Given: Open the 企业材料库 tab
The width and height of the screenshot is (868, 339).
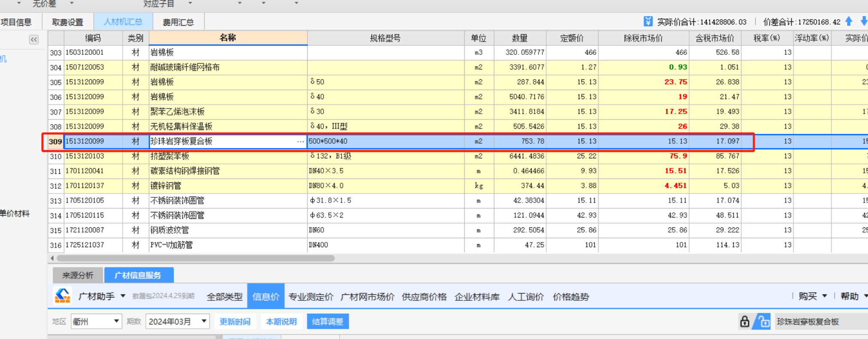Looking at the screenshot, I should click(x=477, y=297).
